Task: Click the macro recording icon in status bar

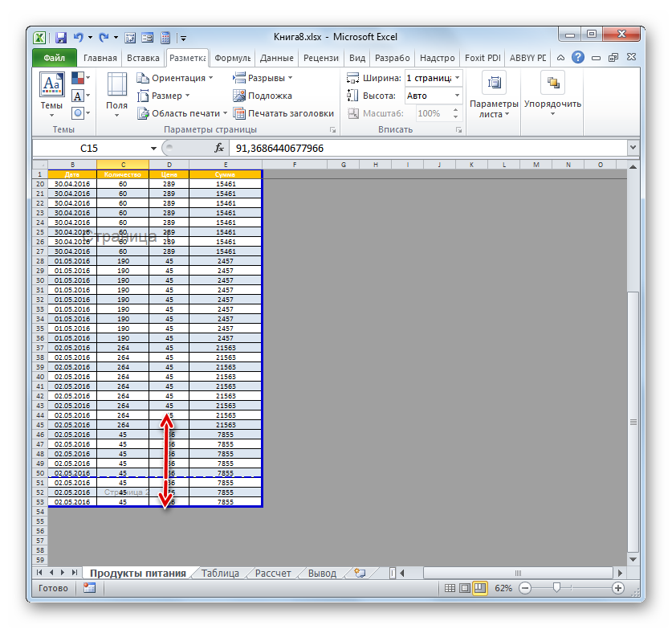Action: (89, 588)
